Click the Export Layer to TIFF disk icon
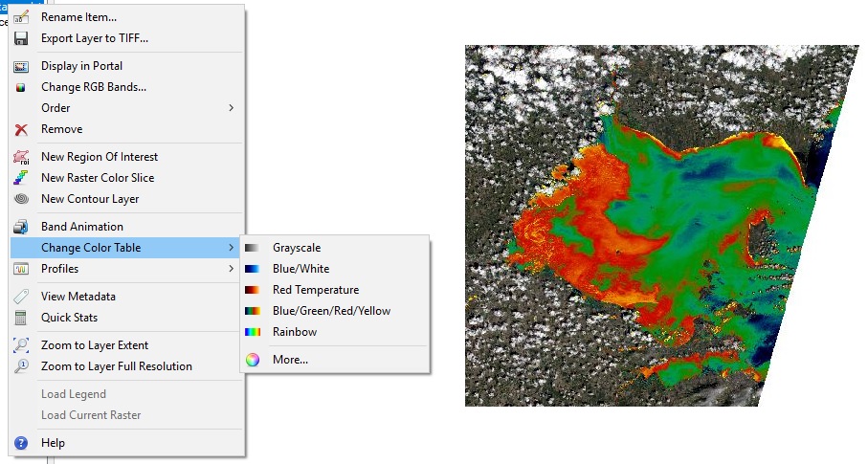 click(21, 38)
